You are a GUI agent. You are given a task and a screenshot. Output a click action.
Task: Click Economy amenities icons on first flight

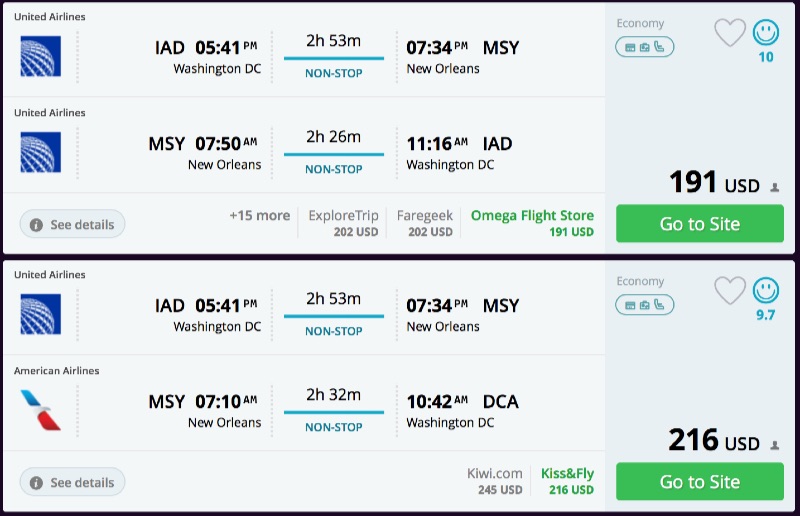click(645, 47)
